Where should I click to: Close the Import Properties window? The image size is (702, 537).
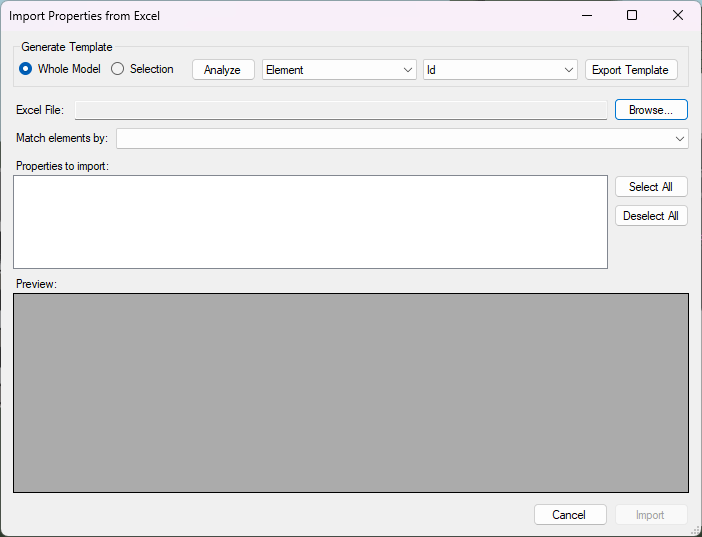(678, 15)
